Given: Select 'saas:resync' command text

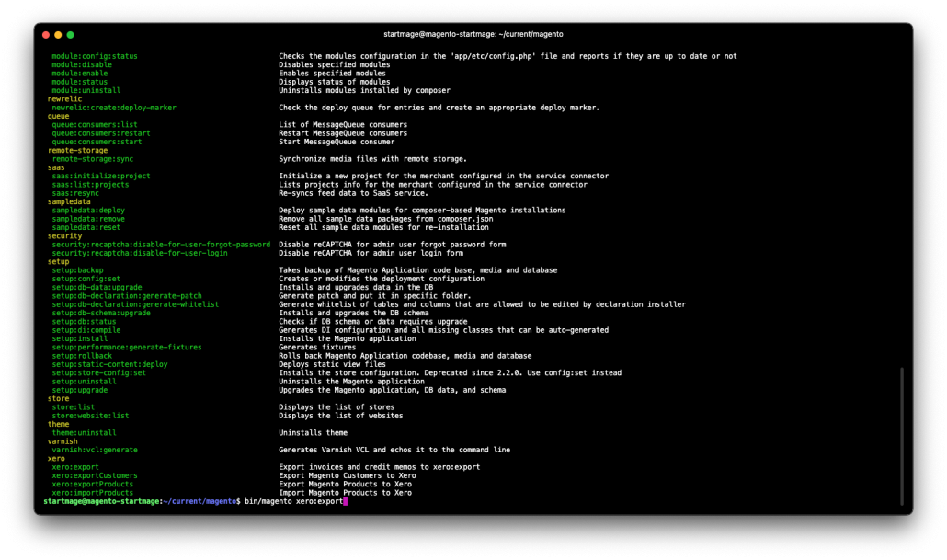Looking at the screenshot, I should [75, 193].
